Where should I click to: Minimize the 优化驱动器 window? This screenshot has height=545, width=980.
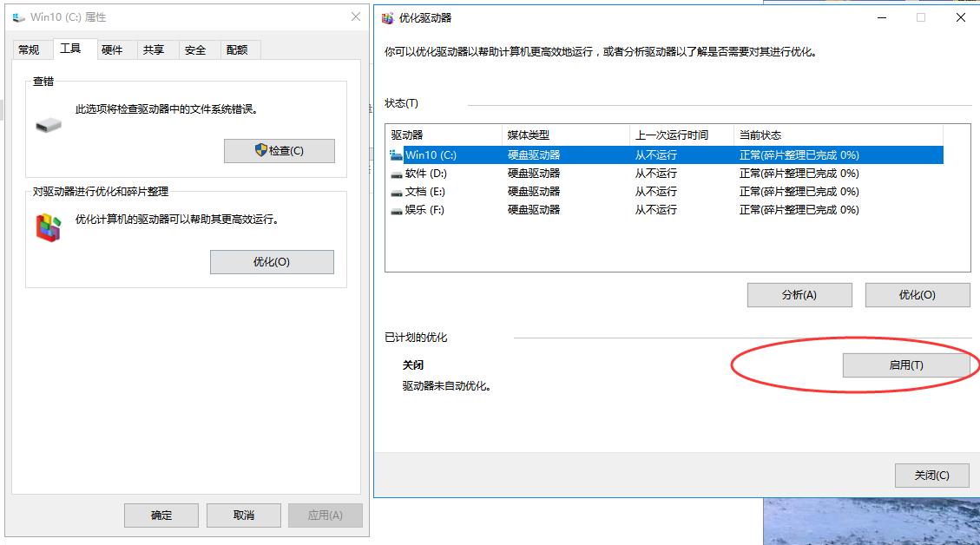tap(882, 17)
